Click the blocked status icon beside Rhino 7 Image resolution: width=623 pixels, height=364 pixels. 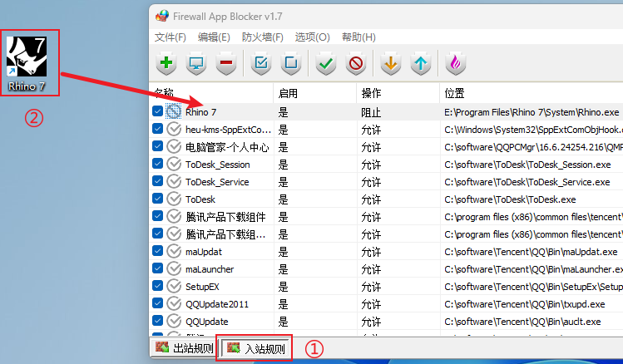(x=174, y=111)
